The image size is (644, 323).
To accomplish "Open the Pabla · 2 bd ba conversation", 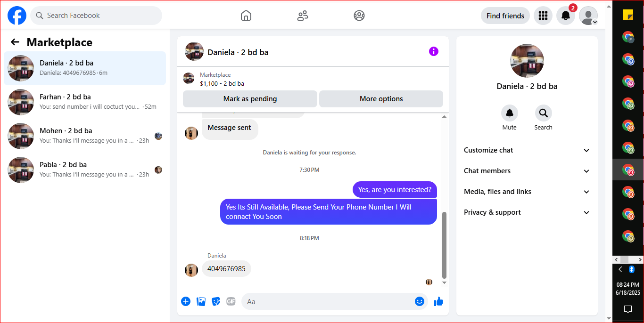I will pos(85,170).
